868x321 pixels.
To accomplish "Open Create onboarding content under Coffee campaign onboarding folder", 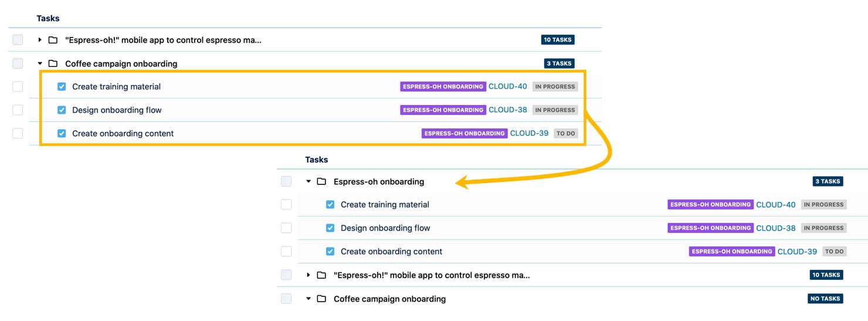I will (x=123, y=133).
